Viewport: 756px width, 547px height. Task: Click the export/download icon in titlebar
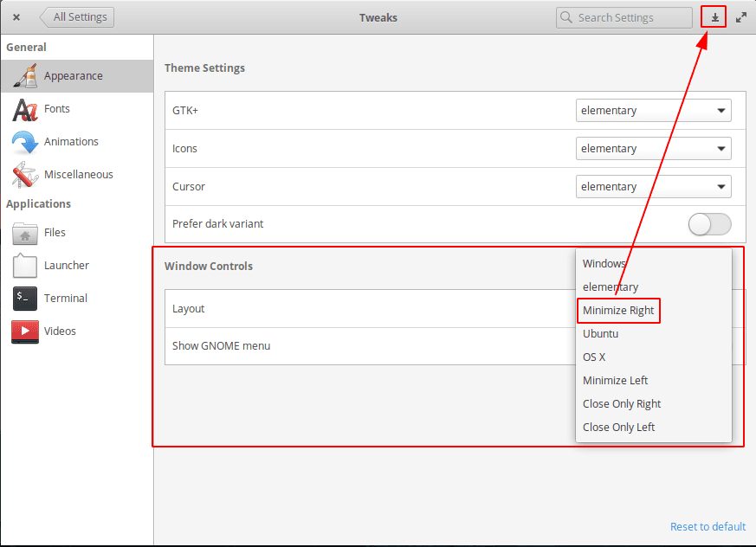tap(713, 16)
